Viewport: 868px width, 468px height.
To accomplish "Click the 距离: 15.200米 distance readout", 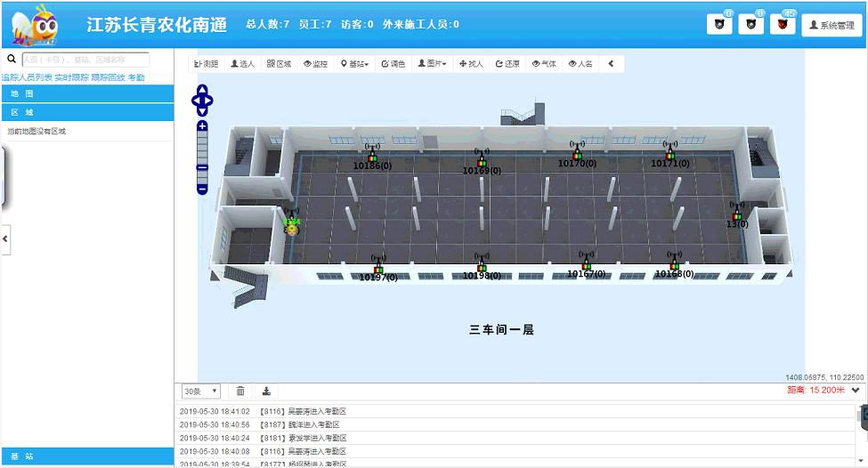I will (x=816, y=390).
